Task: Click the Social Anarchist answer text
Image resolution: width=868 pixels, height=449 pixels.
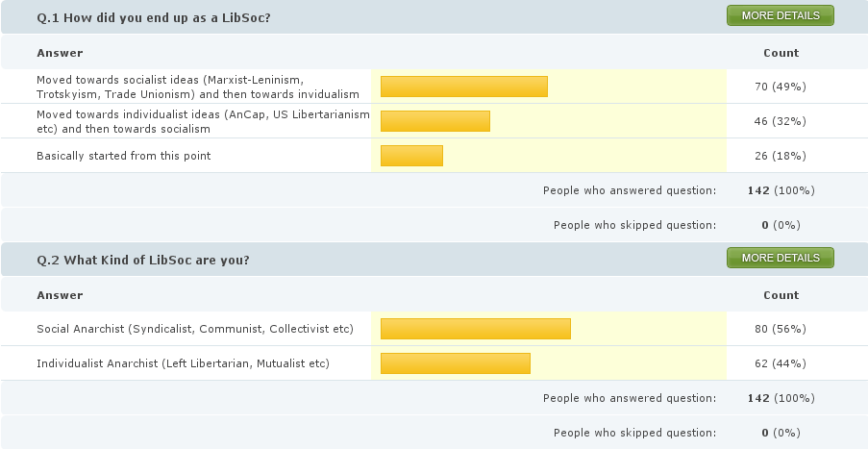Action: 194,329
